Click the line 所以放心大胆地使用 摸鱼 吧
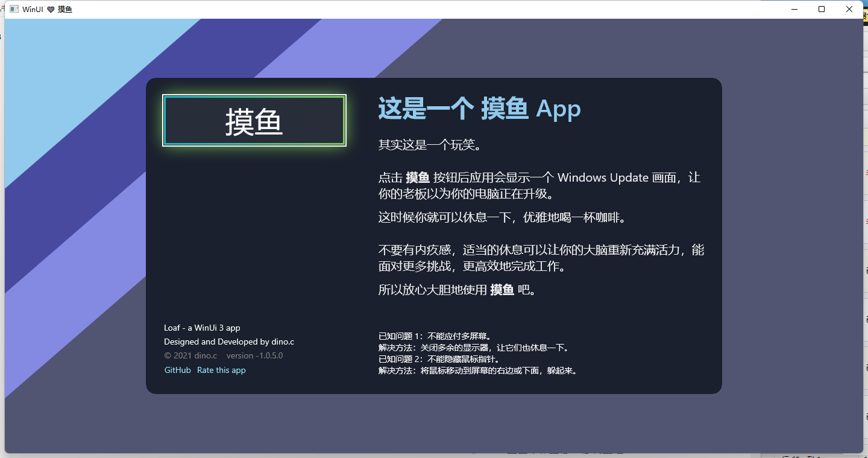The image size is (868, 458). pos(457,290)
